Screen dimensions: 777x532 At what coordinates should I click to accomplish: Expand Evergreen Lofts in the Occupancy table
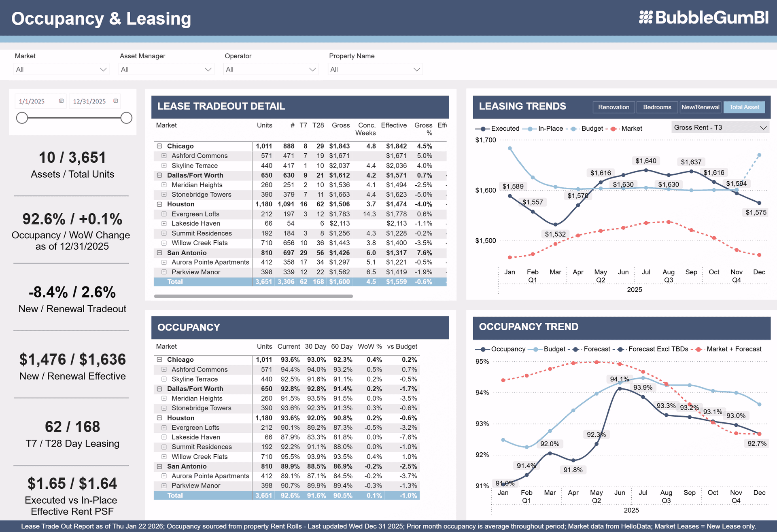pos(164,428)
